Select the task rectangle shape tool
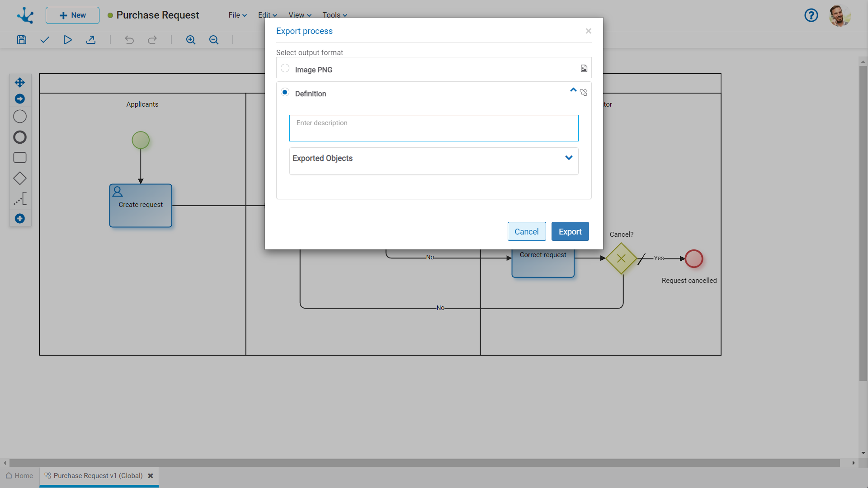This screenshot has height=488, width=868. click(x=20, y=158)
